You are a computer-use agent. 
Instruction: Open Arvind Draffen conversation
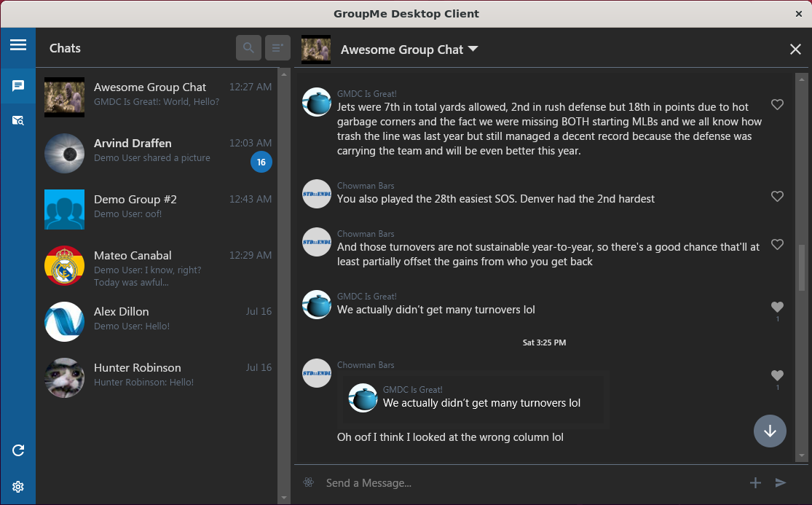pyautogui.click(x=158, y=153)
